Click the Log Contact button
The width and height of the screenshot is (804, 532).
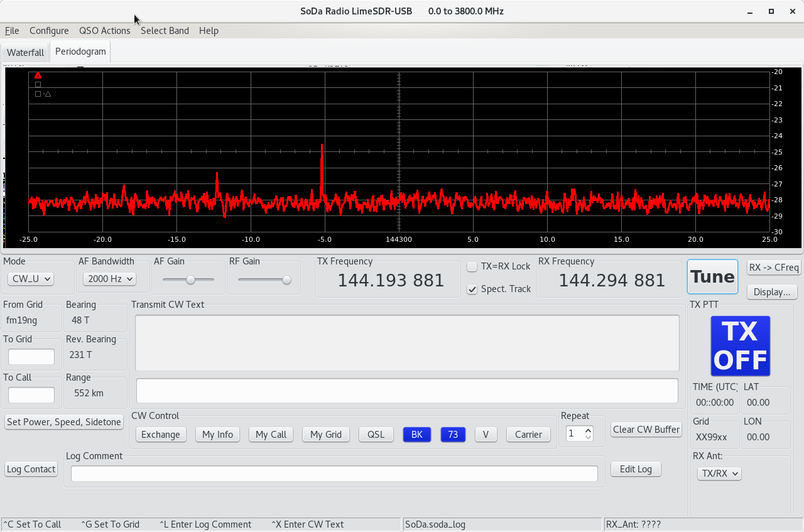pyautogui.click(x=31, y=469)
